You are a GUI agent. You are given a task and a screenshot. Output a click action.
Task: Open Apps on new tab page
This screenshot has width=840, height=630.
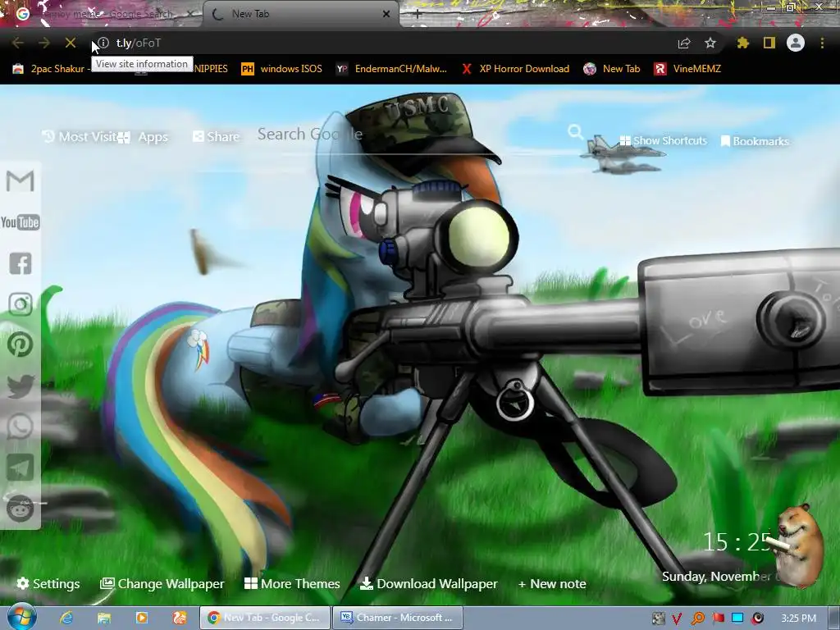(143, 137)
